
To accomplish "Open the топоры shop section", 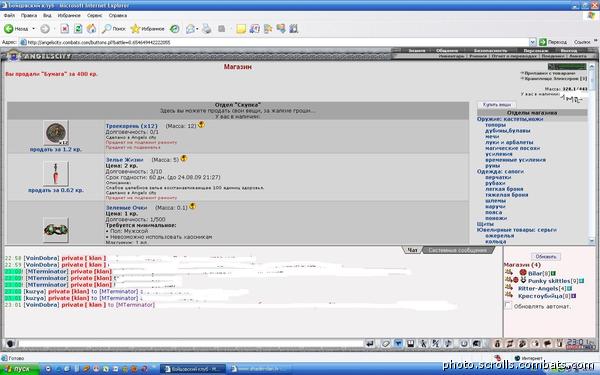I will pos(495,125).
